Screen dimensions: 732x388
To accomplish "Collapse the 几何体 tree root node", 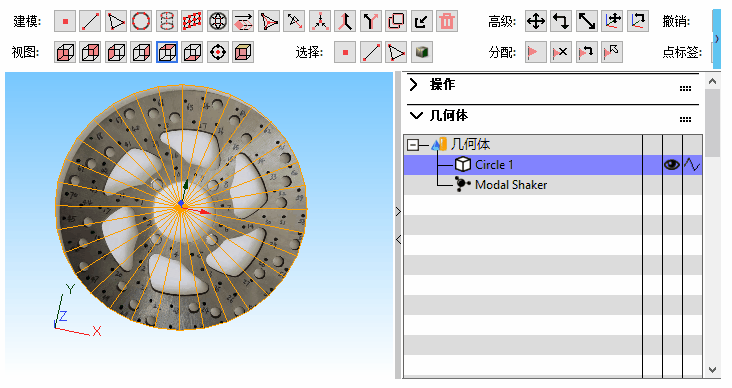I will pyautogui.click(x=413, y=145).
